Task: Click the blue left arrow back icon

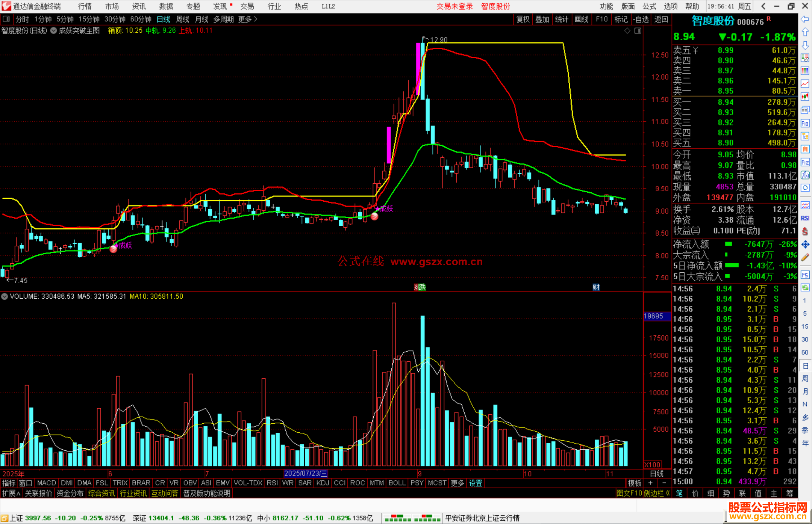Action: [805, 19]
